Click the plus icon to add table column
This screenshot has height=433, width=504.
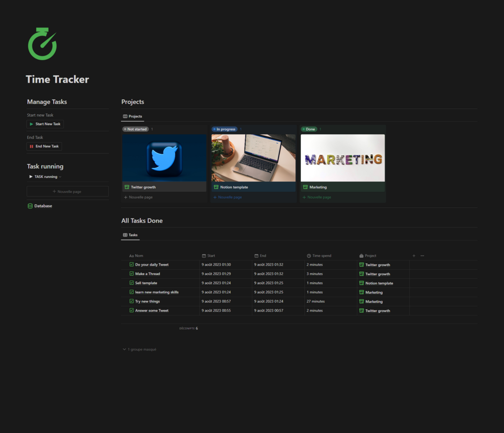414,256
